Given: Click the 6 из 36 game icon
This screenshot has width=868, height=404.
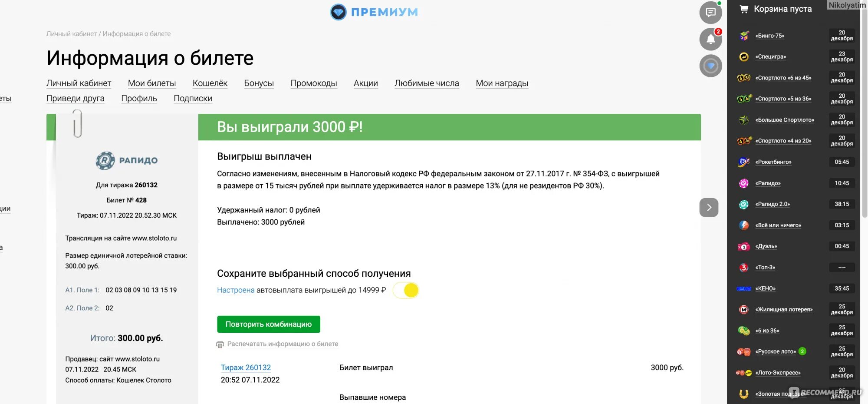Looking at the screenshot, I should click(x=744, y=331).
